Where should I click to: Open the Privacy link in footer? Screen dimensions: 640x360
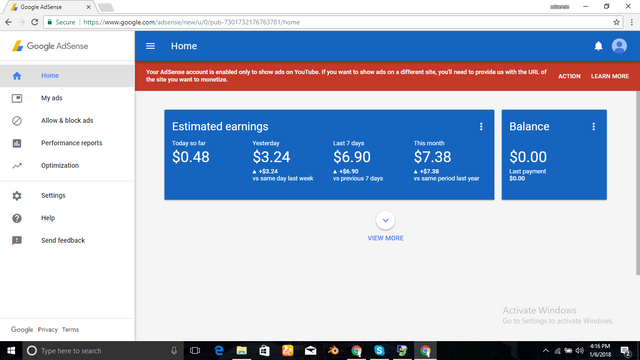(48, 330)
